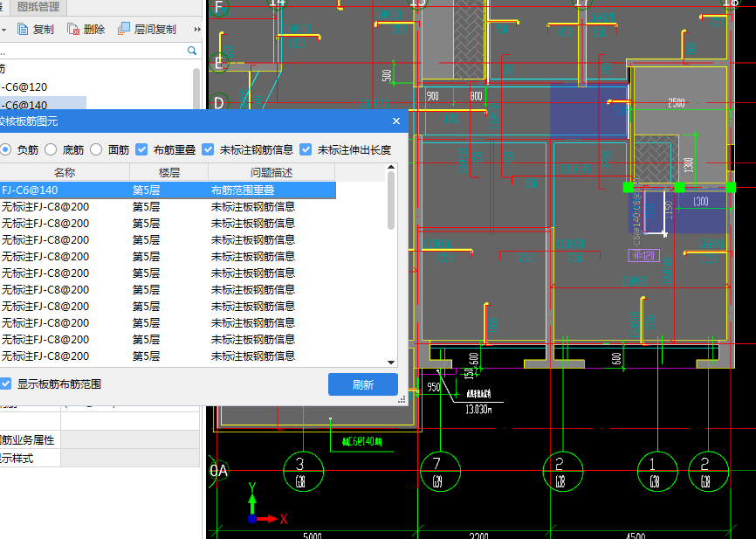Click the middle green grip of selected rebar
This screenshot has height=539, width=756.
coord(679,187)
